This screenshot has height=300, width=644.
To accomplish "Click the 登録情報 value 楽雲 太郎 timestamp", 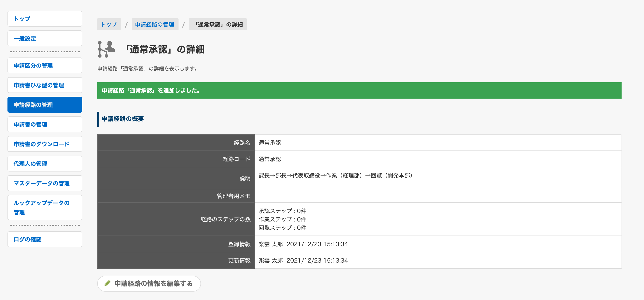I will (x=303, y=244).
